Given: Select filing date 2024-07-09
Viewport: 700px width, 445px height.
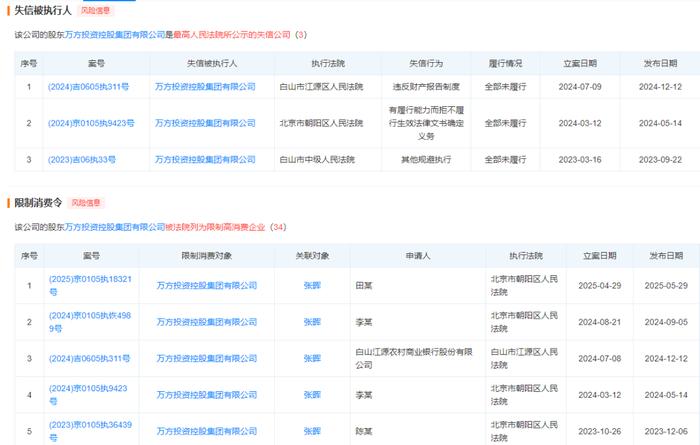Looking at the screenshot, I should 580,87.
